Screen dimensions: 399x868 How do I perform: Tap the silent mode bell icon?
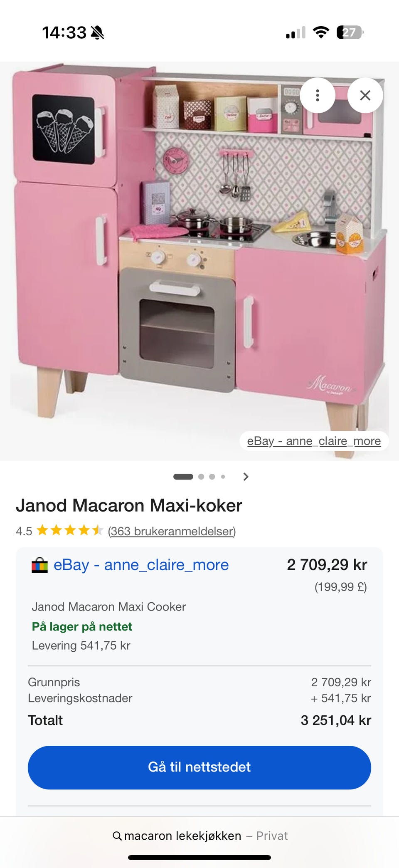click(97, 32)
